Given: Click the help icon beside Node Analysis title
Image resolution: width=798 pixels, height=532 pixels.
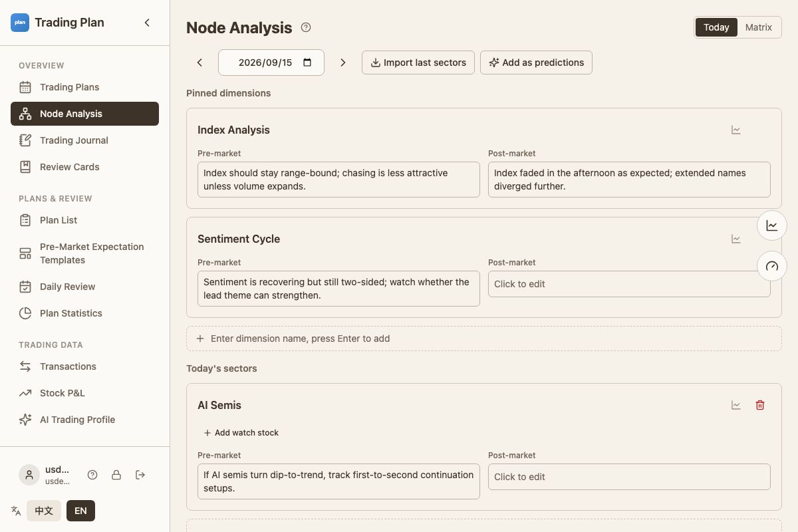Looking at the screenshot, I should [306, 27].
